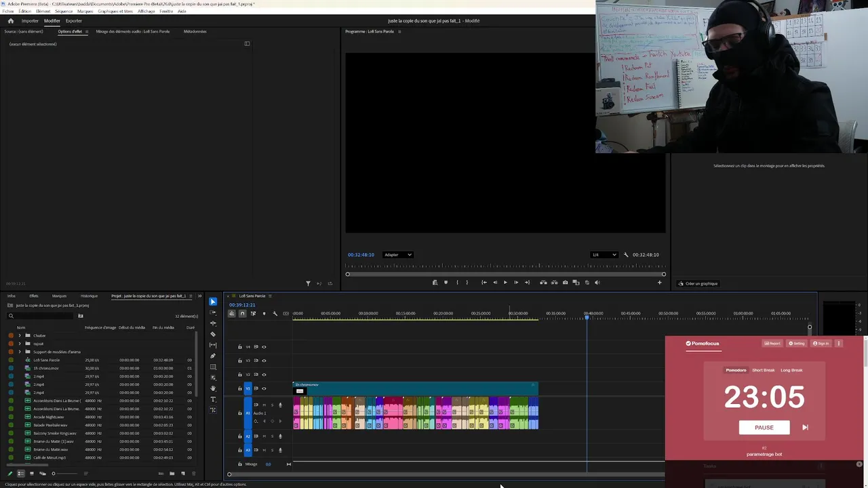The width and height of the screenshot is (868, 488).
Task: Select the Pen tool
Action: pos(213,356)
